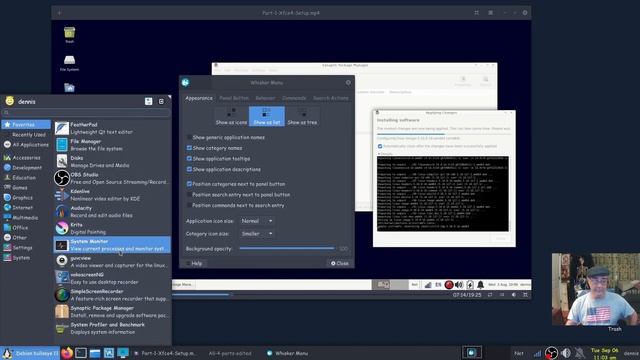Open Disks from the favorites list
The width and height of the screenshot is (640, 360).
click(x=112, y=162)
